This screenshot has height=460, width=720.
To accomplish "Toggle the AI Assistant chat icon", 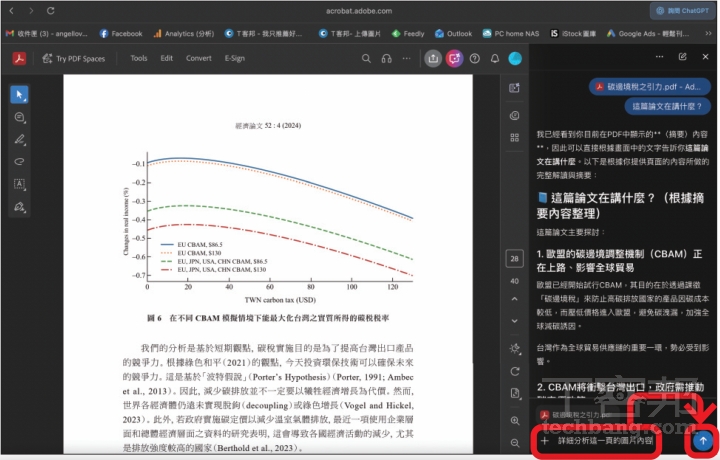I will pos(454,58).
